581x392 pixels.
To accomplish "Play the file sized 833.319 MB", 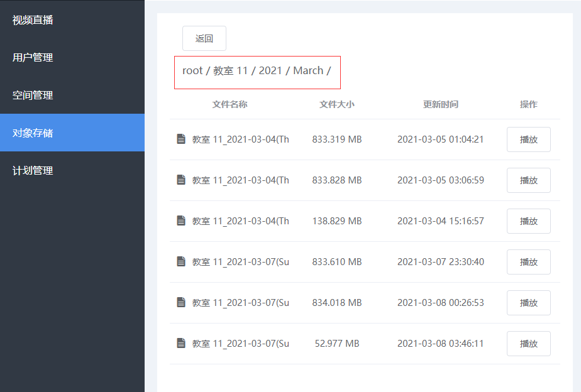I will (528, 139).
